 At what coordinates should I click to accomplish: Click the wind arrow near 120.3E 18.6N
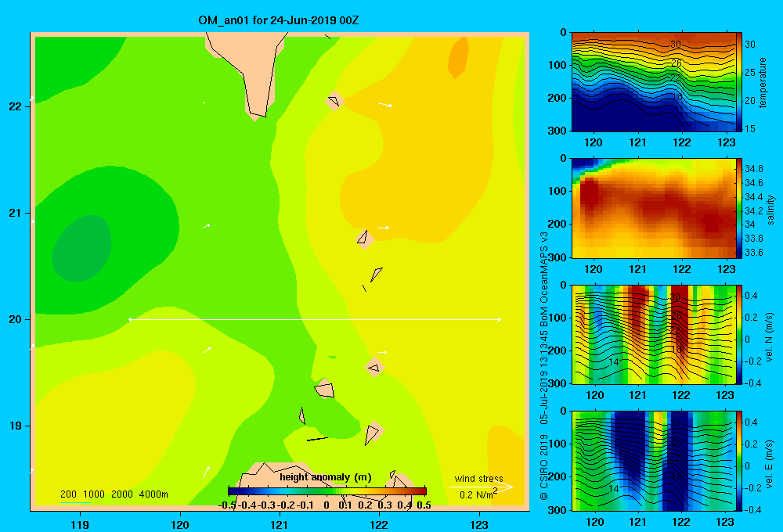tap(206, 472)
